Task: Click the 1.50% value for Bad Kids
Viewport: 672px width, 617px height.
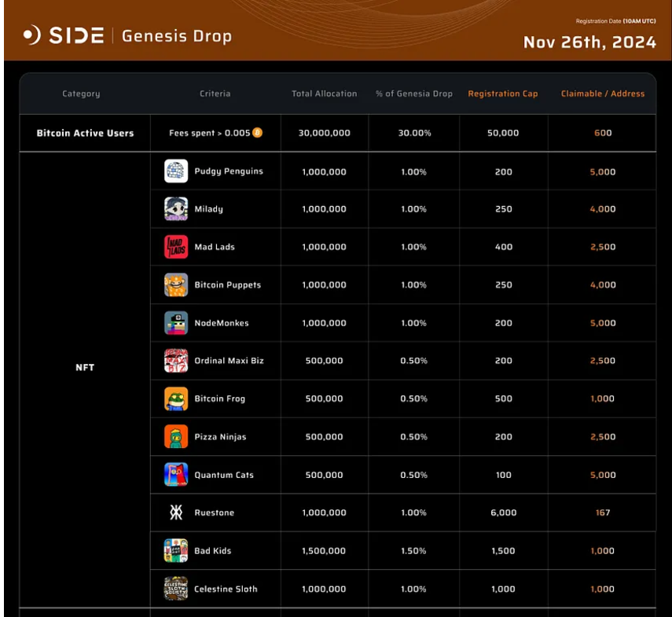Action: click(x=413, y=551)
